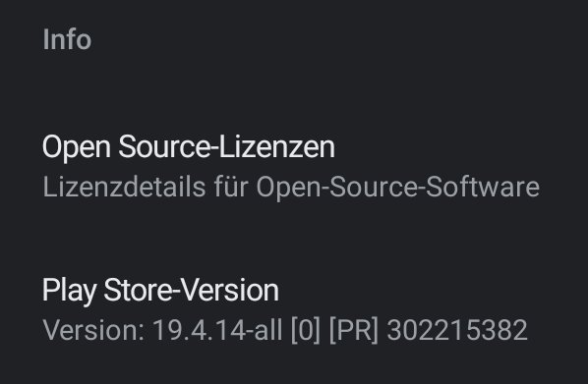The width and height of the screenshot is (588, 384).
Task: View license details for open-source software
Action: pos(294,166)
